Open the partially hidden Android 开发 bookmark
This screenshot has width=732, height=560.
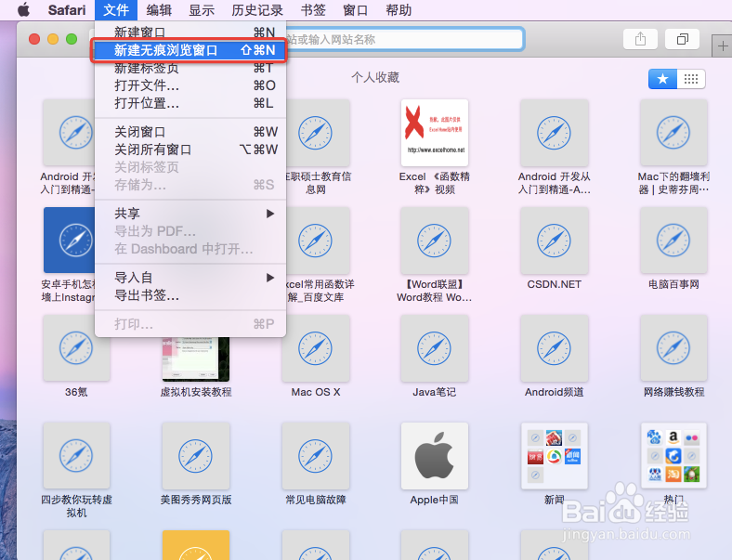(x=69, y=133)
